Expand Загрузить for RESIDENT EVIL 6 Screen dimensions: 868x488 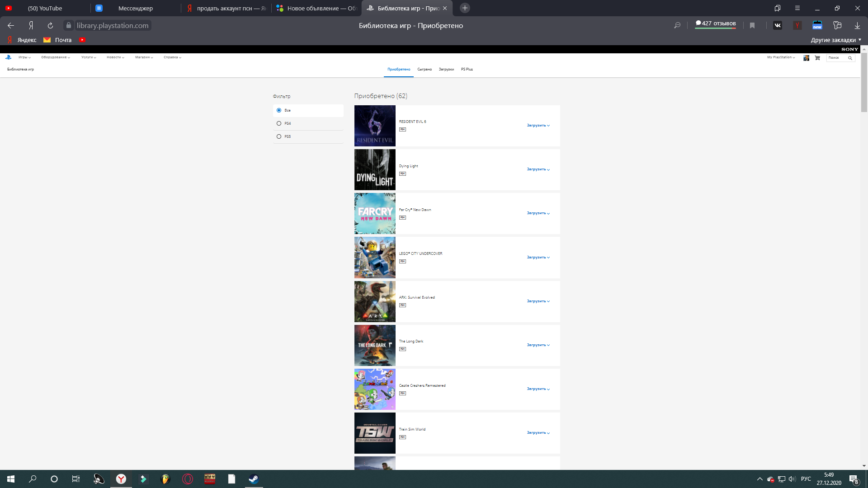[538, 126]
